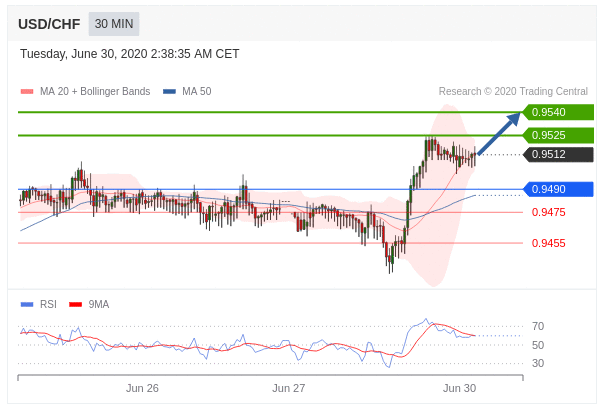Viewport: 602px width, 410px height.
Task: Click the date Tuesday, June 30, 2020 text
Action: [x=129, y=54]
